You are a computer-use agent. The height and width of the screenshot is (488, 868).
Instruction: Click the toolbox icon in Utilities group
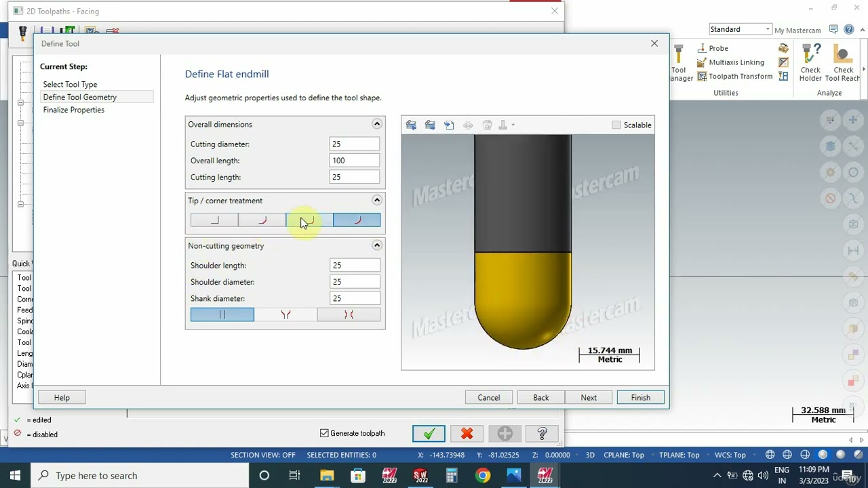pyautogui.click(x=783, y=48)
